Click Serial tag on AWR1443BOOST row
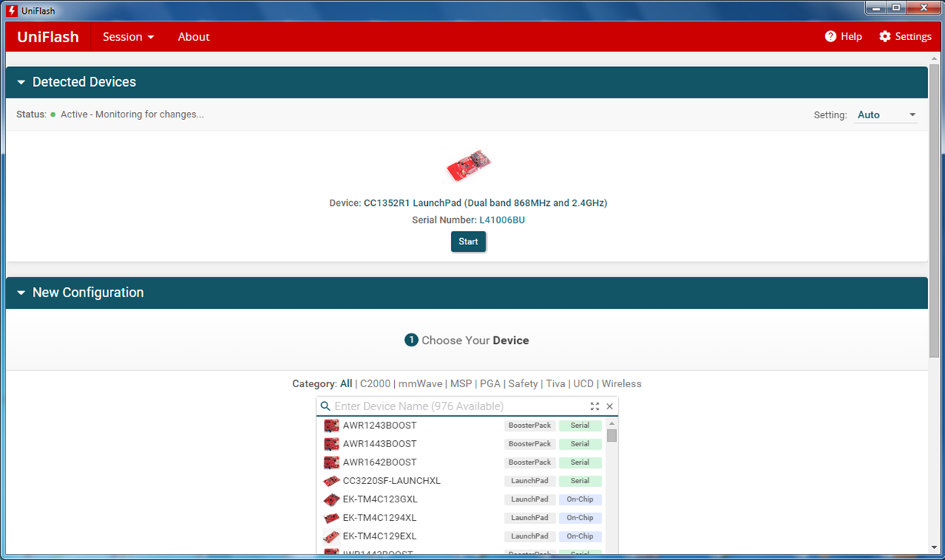Screen dimensions: 945x560 click(580, 444)
